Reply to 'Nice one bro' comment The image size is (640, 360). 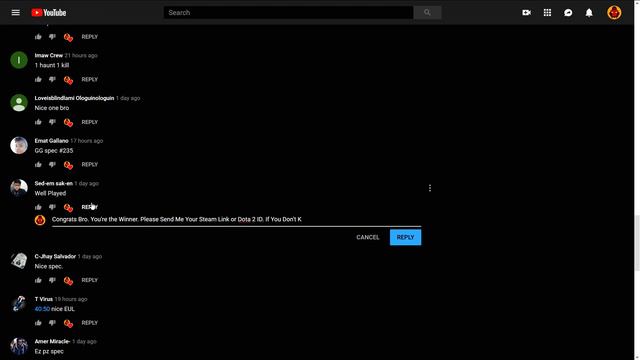pos(89,122)
